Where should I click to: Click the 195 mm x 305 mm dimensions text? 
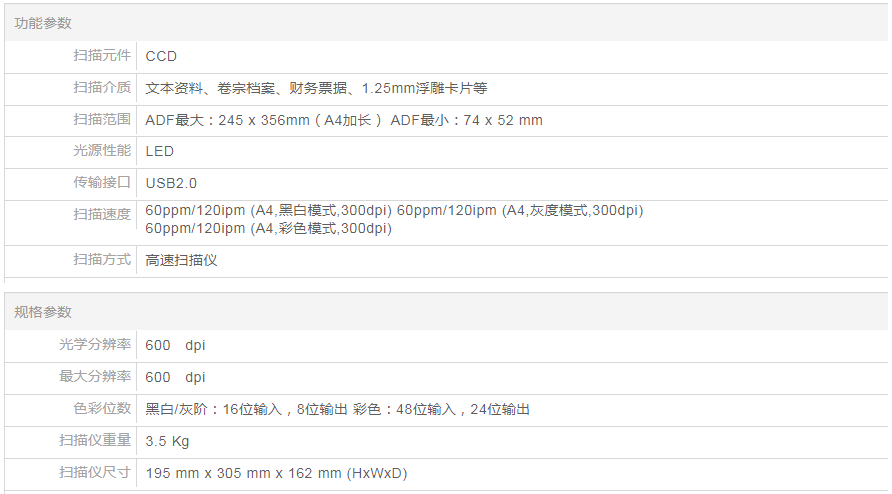(276, 473)
